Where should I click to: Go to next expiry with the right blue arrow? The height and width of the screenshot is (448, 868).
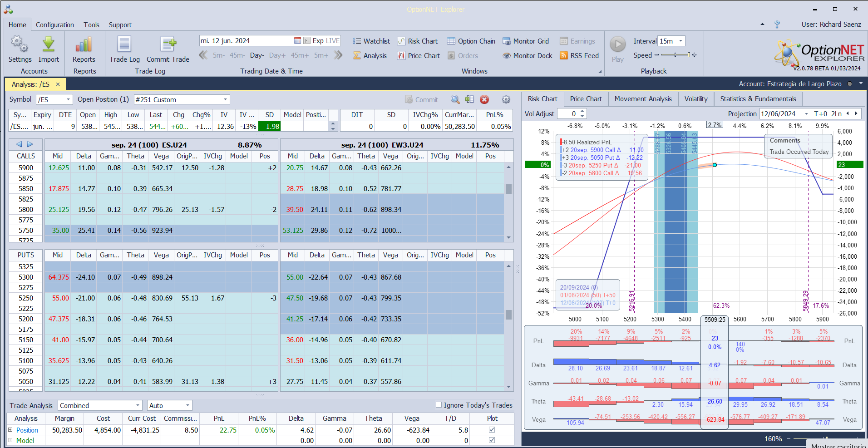(x=30, y=144)
